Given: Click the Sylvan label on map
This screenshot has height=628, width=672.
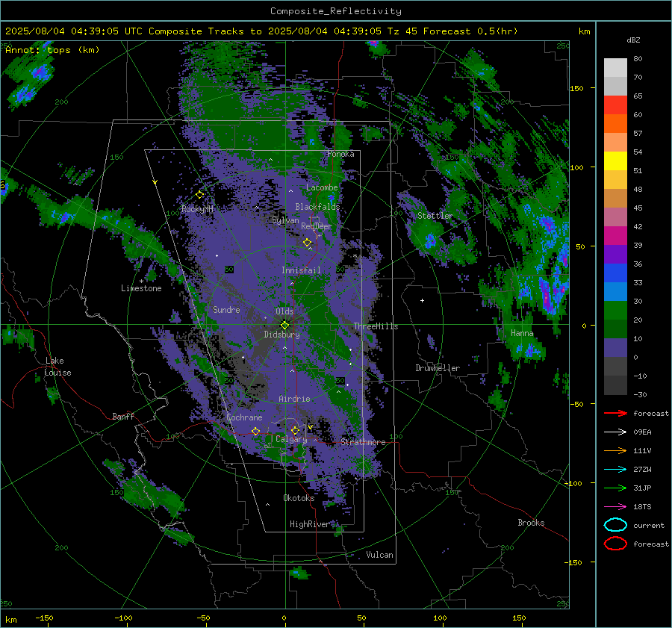Looking at the screenshot, I should (285, 220).
